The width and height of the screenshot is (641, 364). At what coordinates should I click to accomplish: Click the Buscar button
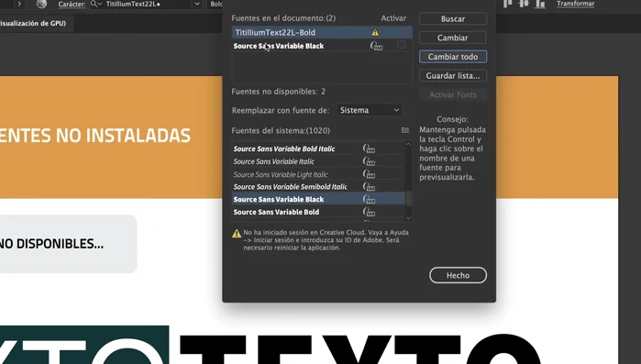point(453,18)
